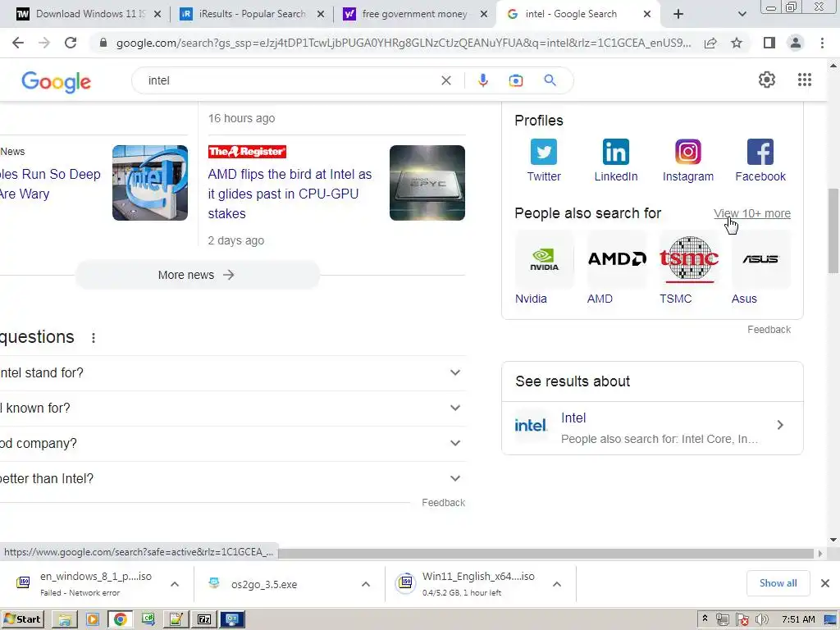840x630 pixels.
Task: Go back to the previous page
Action: click(x=18, y=43)
